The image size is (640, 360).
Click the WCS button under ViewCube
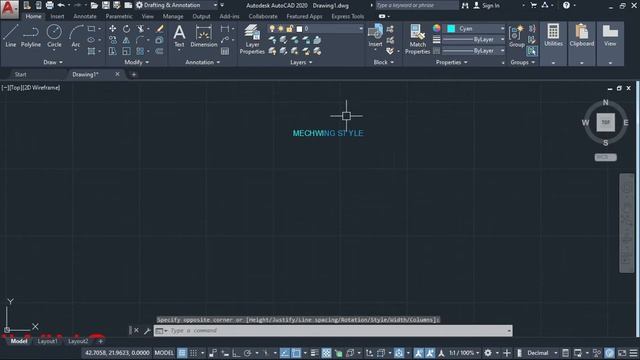tap(605, 157)
